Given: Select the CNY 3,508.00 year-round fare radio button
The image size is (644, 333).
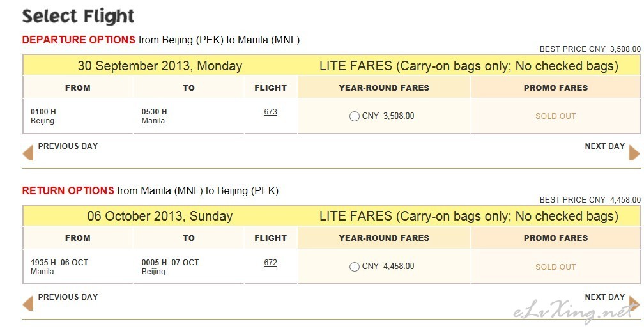Looking at the screenshot, I should [x=355, y=116].
